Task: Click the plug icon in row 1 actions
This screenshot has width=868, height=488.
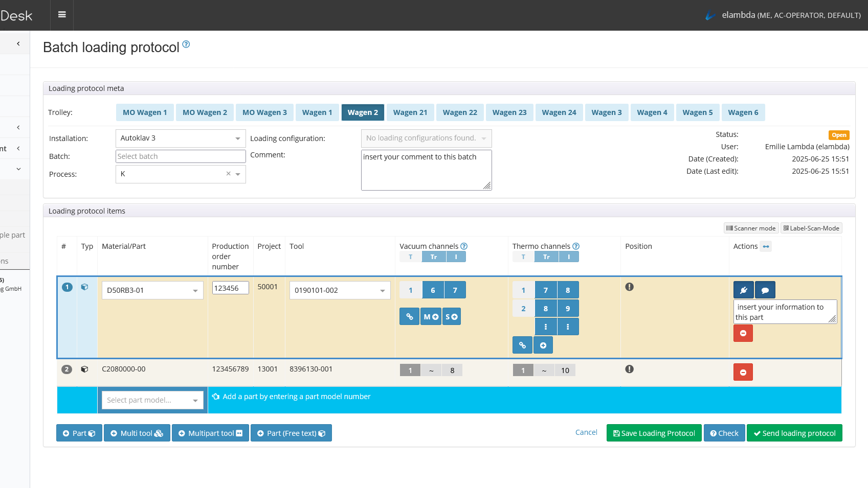Action: 743,290
